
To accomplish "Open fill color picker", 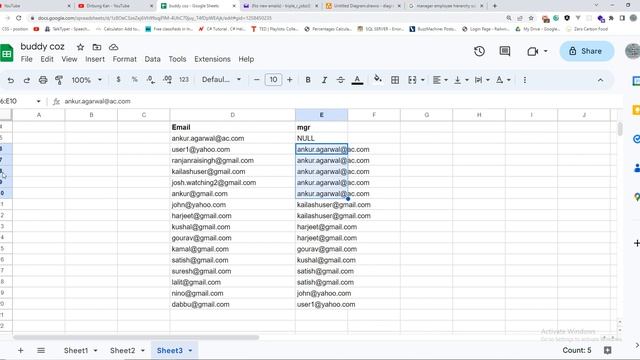I will pyautogui.click(x=378, y=79).
